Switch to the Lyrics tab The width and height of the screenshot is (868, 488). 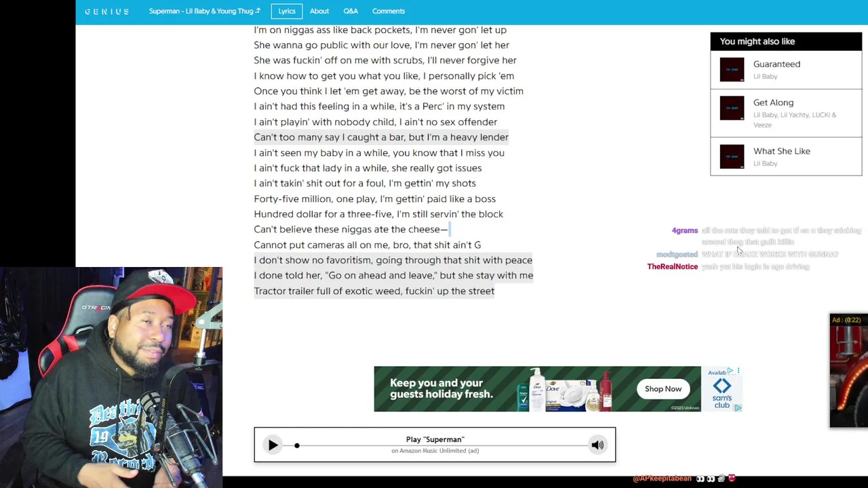tap(287, 11)
